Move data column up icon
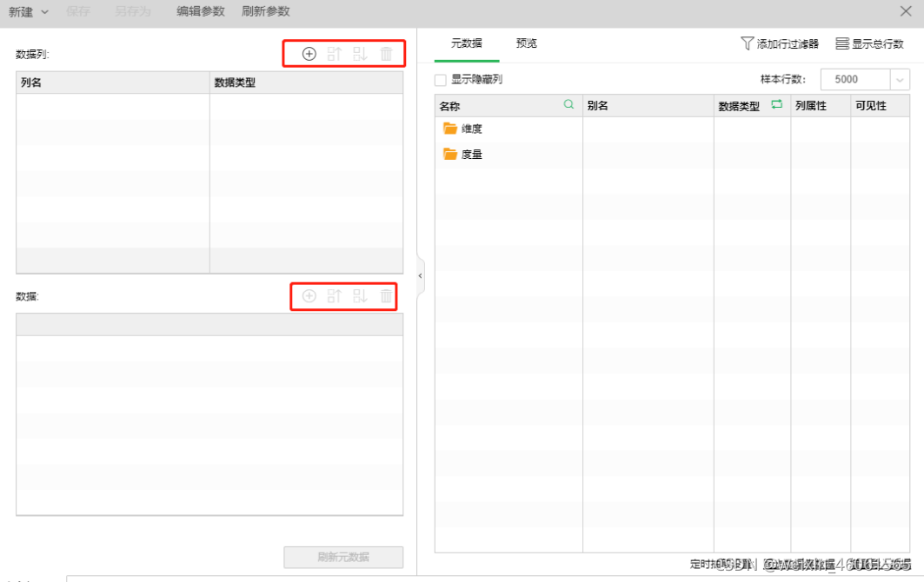 335,54
